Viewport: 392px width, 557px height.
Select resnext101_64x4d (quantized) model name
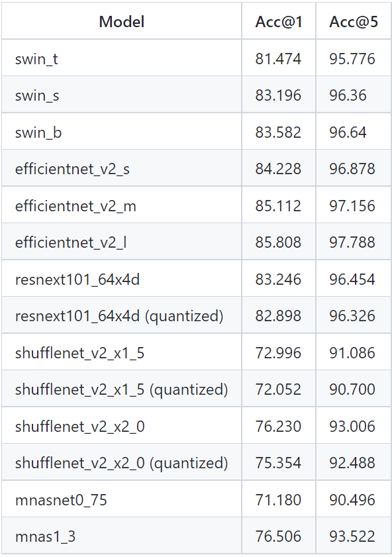point(119,316)
